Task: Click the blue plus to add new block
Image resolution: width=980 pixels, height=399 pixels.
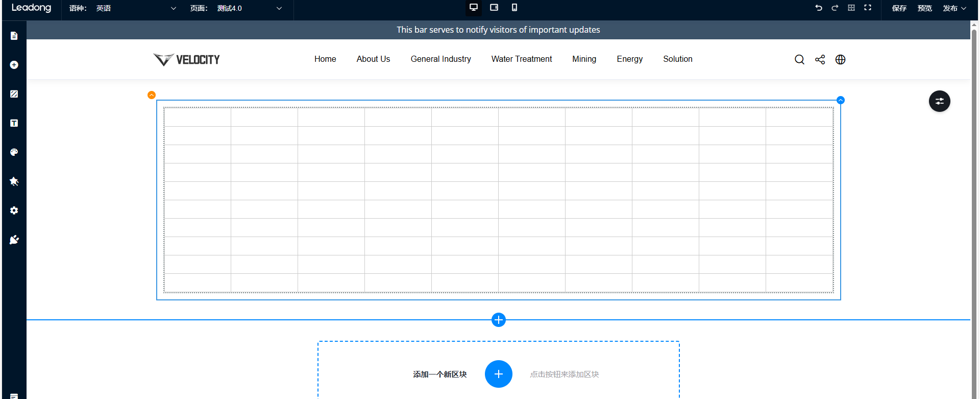Action: (498, 374)
